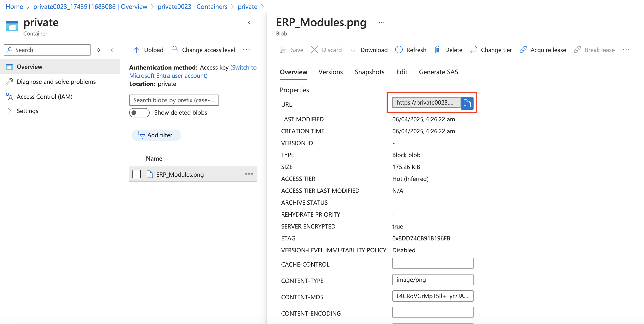This screenshot has width=644, height=324.
Task: Collapse the private container pane
Action: click(x=250, y=22)
